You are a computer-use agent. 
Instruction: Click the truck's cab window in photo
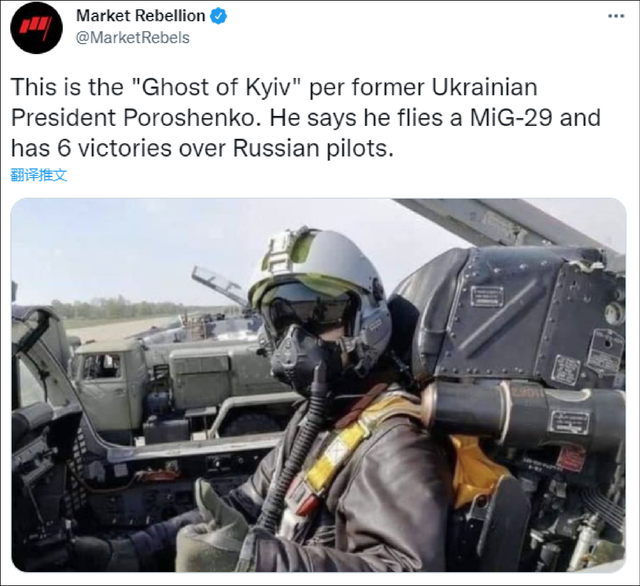[101, 366]
